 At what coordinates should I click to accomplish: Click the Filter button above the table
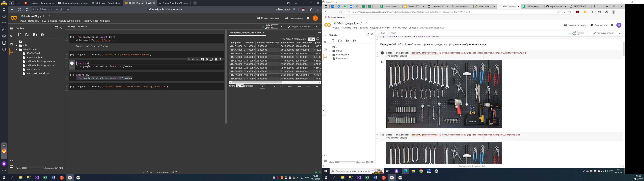click(x=311, y=39)
